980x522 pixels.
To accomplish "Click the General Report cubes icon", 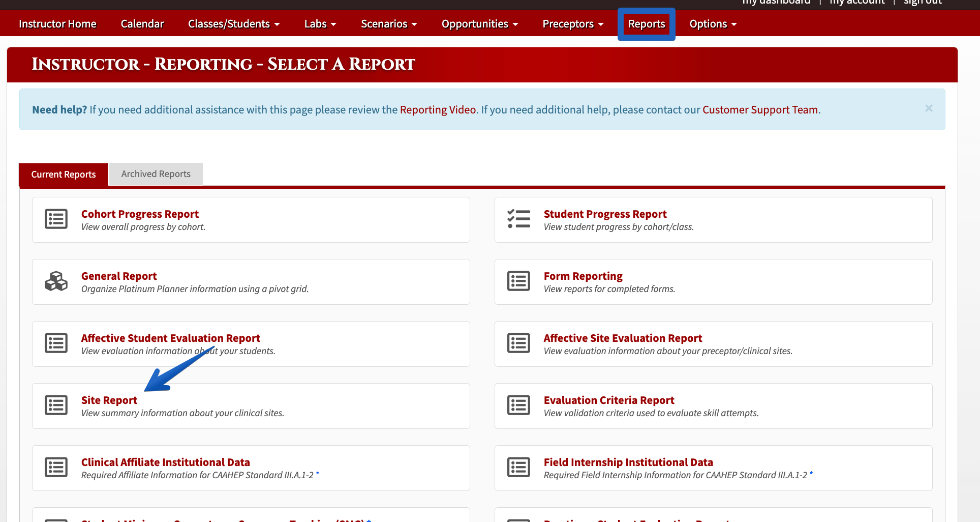I will pos(56,281).
